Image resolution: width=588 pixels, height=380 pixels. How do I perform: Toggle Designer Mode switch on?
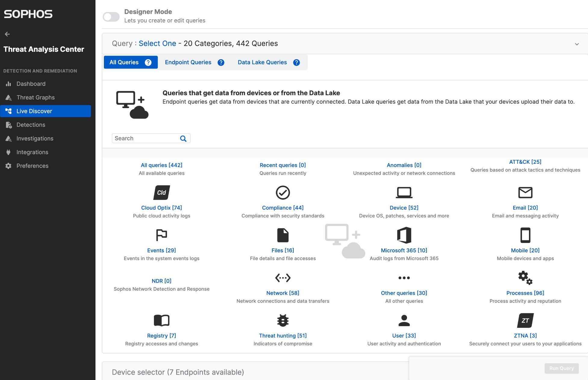pyautogui.click(x=111, y=17)
